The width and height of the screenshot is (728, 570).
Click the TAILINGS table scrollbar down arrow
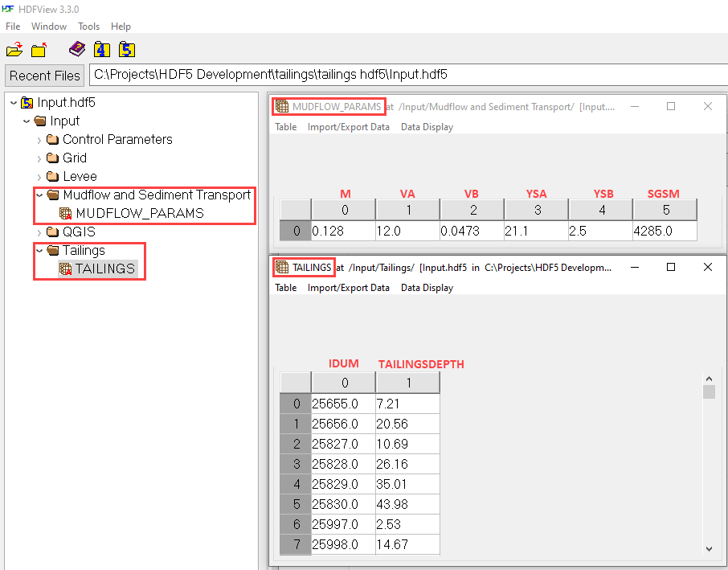[x=708, y=547]
